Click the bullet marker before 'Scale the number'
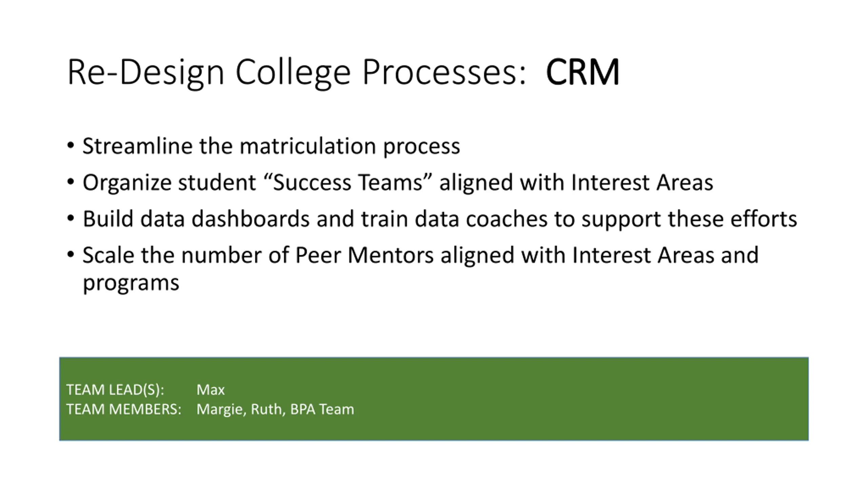This screenshot has height=488, width=868. (71, 255)
